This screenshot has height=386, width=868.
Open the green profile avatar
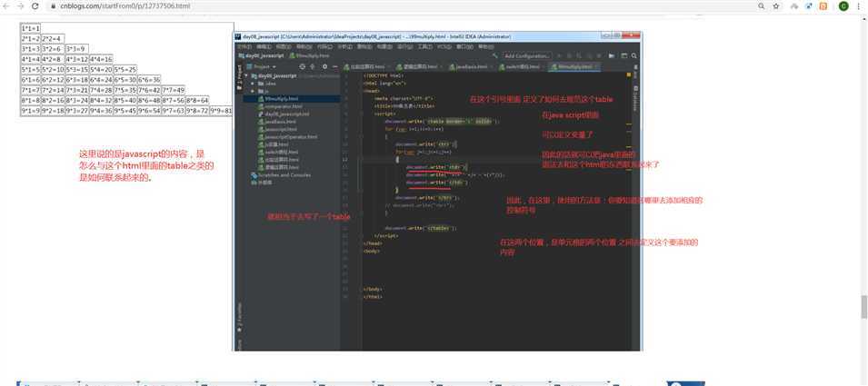coord(843,6)
